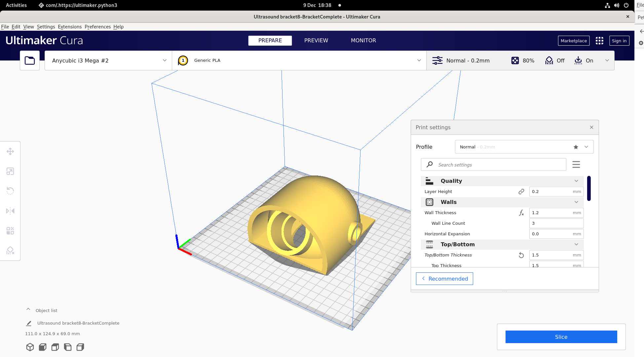Image resolution: width=644 pixels, height=357 pixels.
Task: Click the network icon in top bar
Action: point(607,5)
